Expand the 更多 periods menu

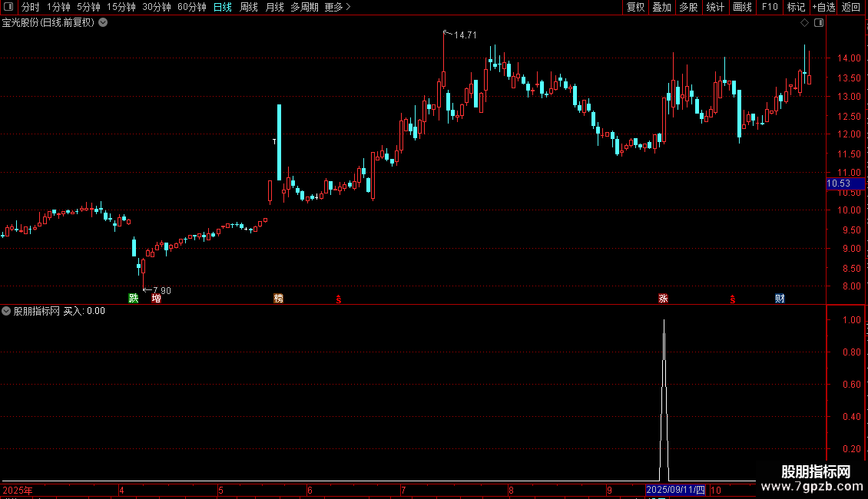point(338,7)
